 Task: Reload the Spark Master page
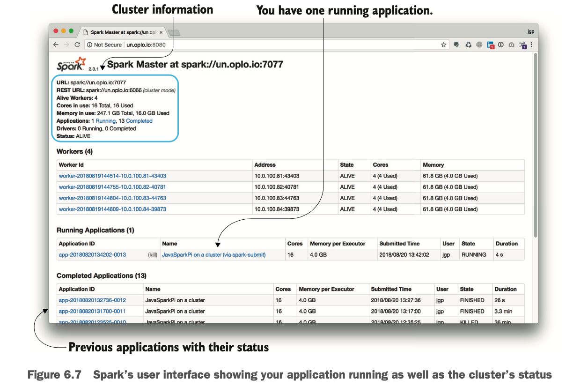[x=77, y=45]
